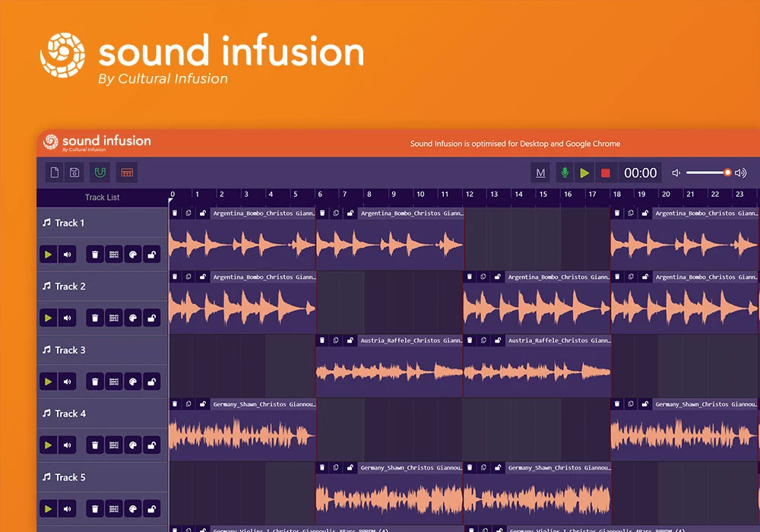Jump to bar 12 on the timeline ruler
760x532 pixels.
click(x=469, y=195)
